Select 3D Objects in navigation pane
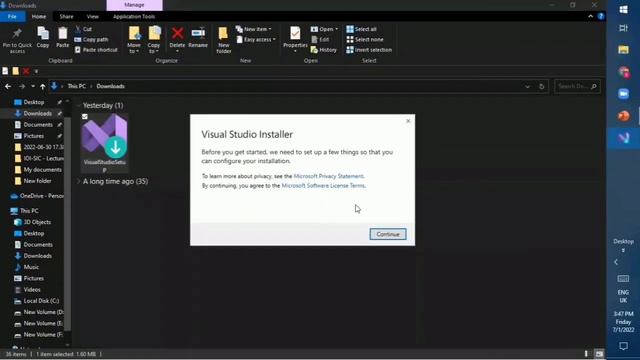The image size is (640, 360). 33,222
